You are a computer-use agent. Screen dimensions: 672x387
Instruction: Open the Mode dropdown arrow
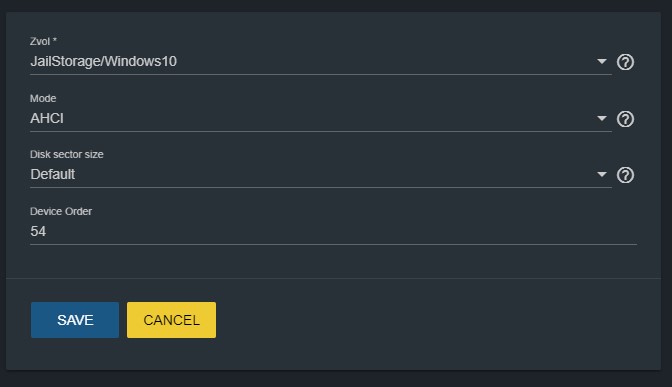pyautogui.click(x=602, y=118)
